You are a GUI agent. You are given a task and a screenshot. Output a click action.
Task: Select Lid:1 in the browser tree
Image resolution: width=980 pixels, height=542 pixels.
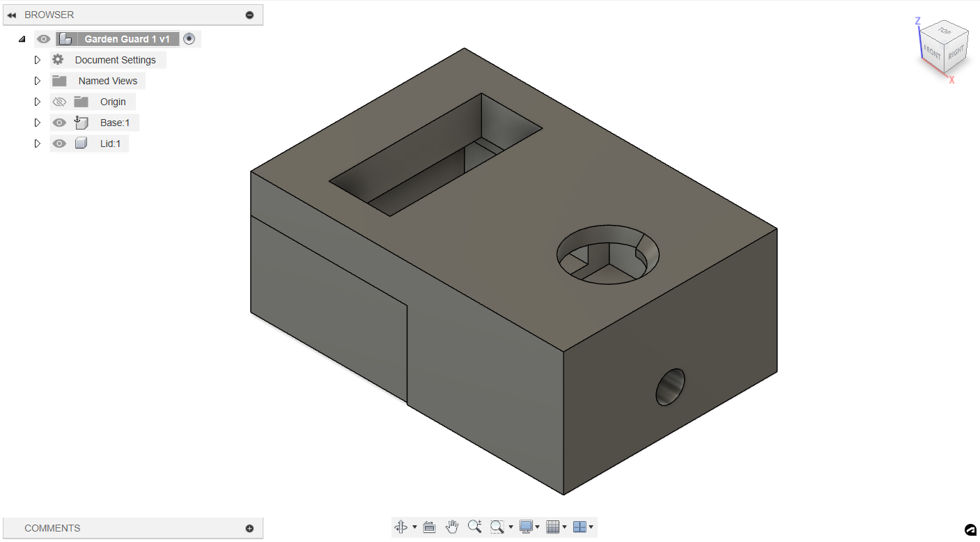[110, 144]
